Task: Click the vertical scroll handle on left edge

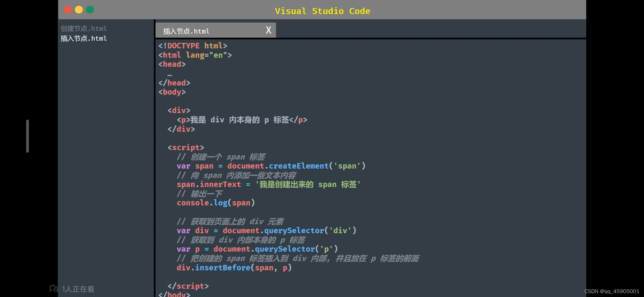Action: 28,136
